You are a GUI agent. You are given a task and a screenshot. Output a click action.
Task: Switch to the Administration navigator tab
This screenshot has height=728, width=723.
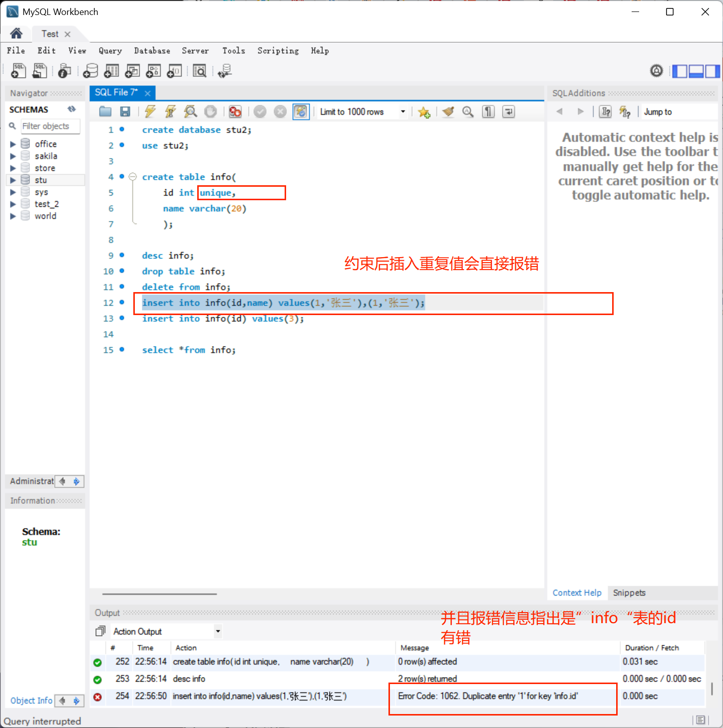31,481
